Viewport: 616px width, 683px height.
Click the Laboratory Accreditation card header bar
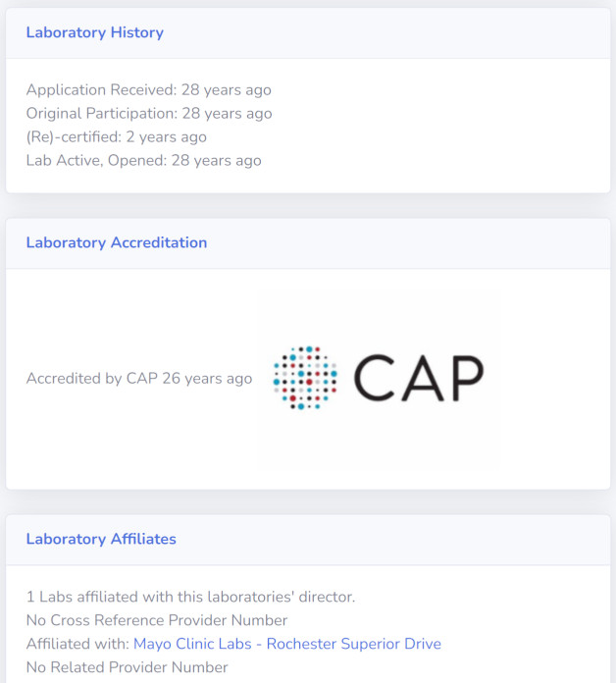click(x=308, y=243)
